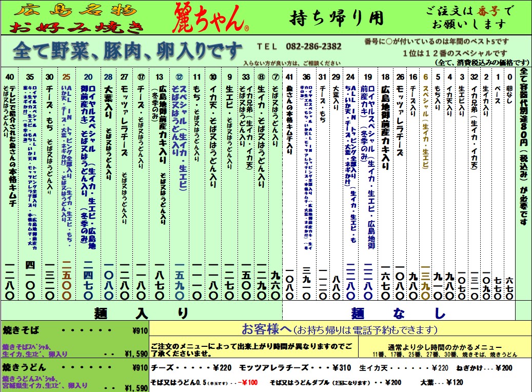532x392 pixels.
Task: Select menu number 13 column header
Action: pyautogui.click(x=160, y=77)
